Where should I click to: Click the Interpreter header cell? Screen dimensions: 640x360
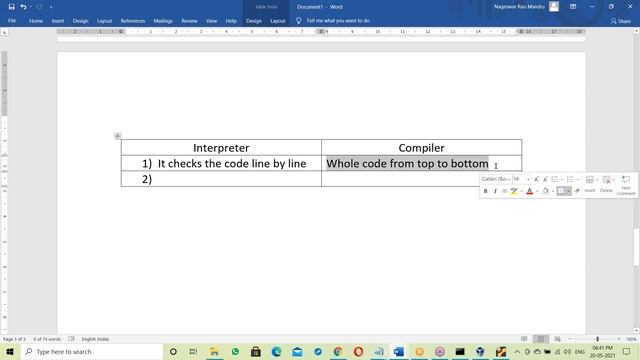tap(221, 147)
